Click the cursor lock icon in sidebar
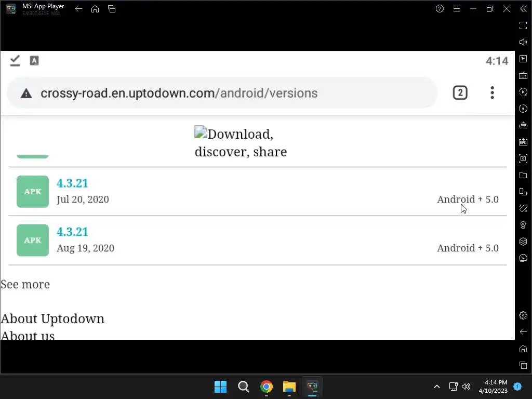 523,59
